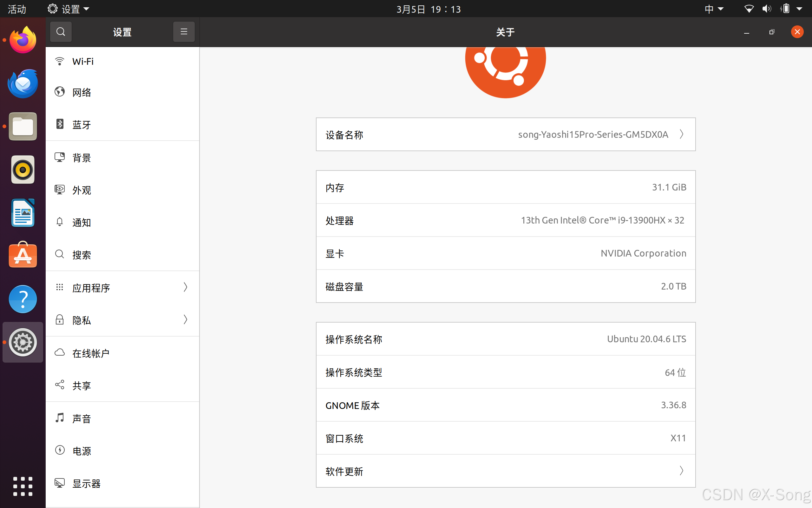The width and height of the screenshot is (812, 508).
Task: Select Wi-Fi in the settings sidebar
Action: point(122,62)
